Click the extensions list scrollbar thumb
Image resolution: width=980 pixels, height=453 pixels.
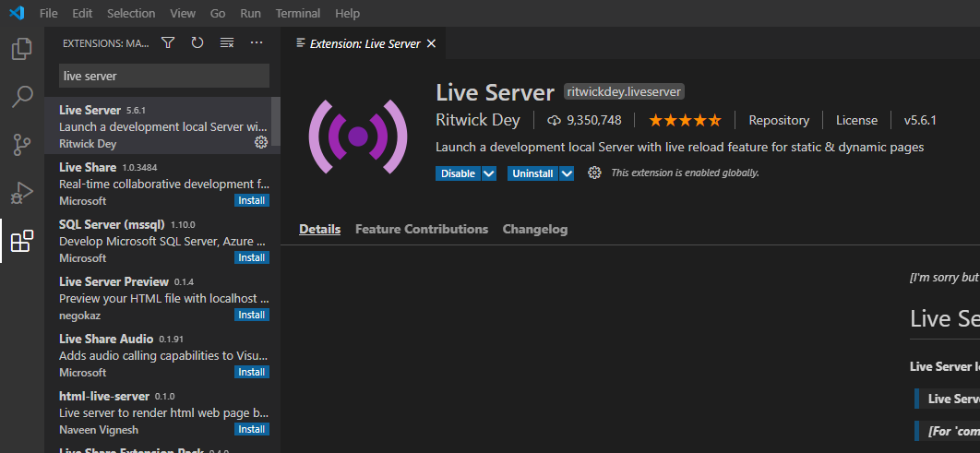(276, 122)
